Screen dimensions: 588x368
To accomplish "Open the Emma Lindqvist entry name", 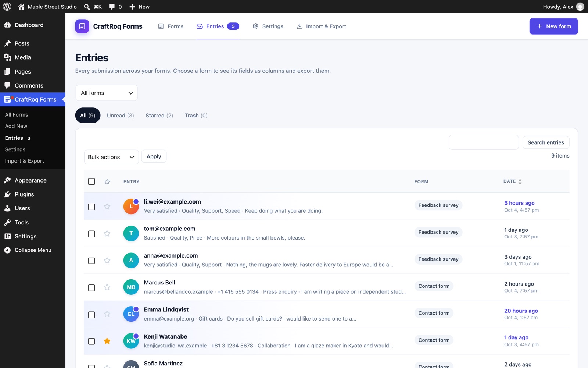I will click(166, 309).
